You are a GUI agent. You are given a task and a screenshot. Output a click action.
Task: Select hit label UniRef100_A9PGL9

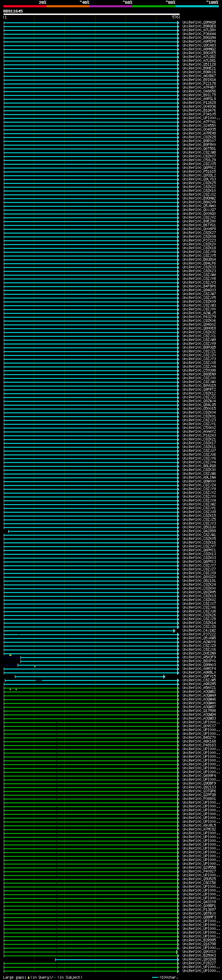point(199,99)
